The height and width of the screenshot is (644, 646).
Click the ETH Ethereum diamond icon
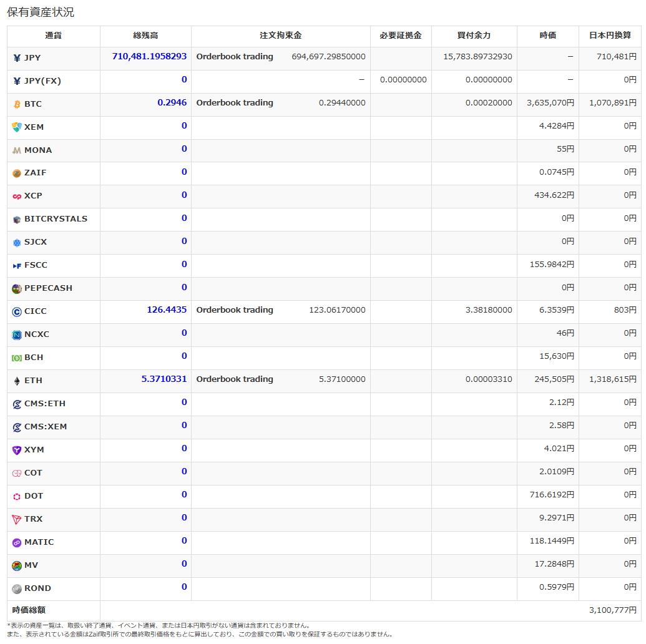(x=17, y=381)
